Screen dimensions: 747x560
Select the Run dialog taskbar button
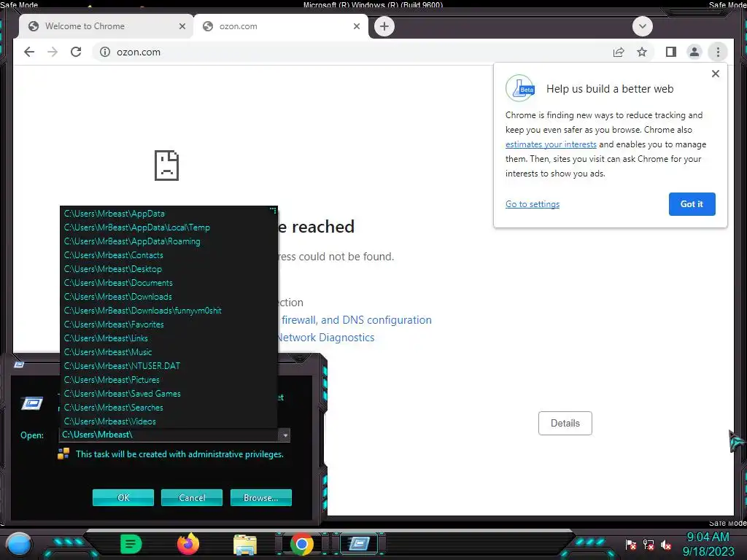[360, 543]
